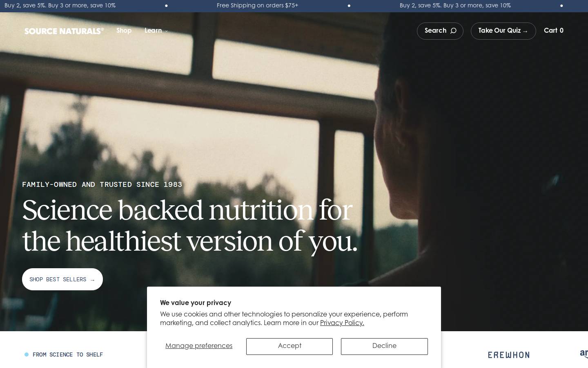Click the left Buy 2, save 5% promo text
Viewport: 588px width, 368px height.
tap(60, 6)
